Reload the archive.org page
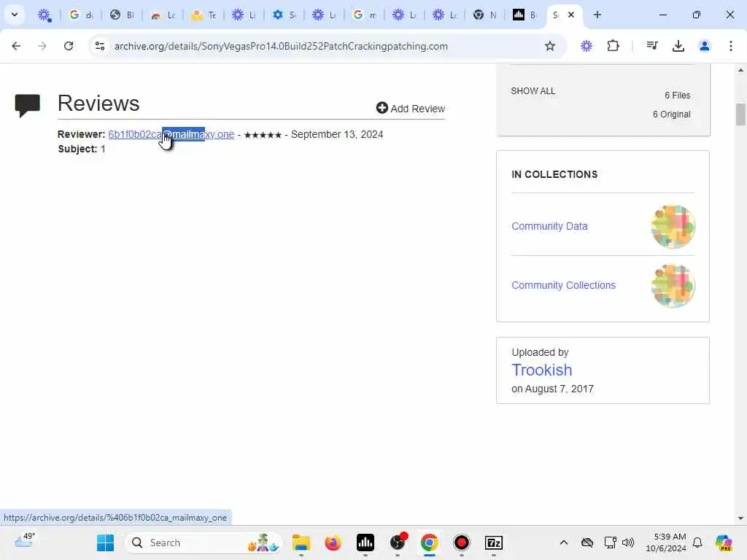The width and height of the screenshot is (747, 560). click(x=69, y=46)
